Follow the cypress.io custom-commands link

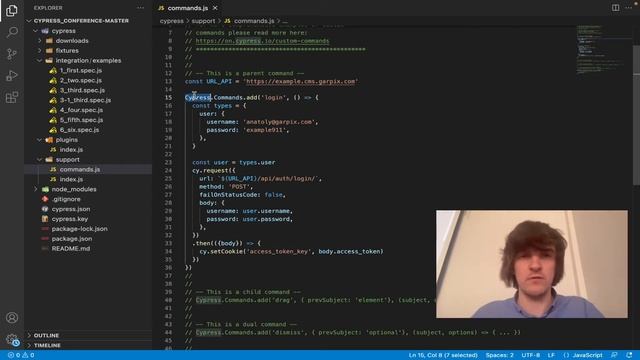[262, 41]
